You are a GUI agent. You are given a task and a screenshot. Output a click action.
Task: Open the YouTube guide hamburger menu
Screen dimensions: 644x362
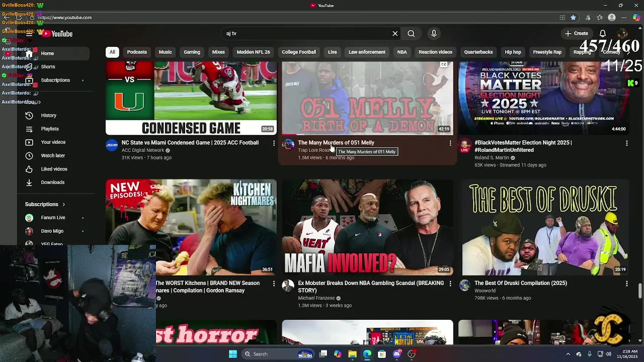pos(29,34)
